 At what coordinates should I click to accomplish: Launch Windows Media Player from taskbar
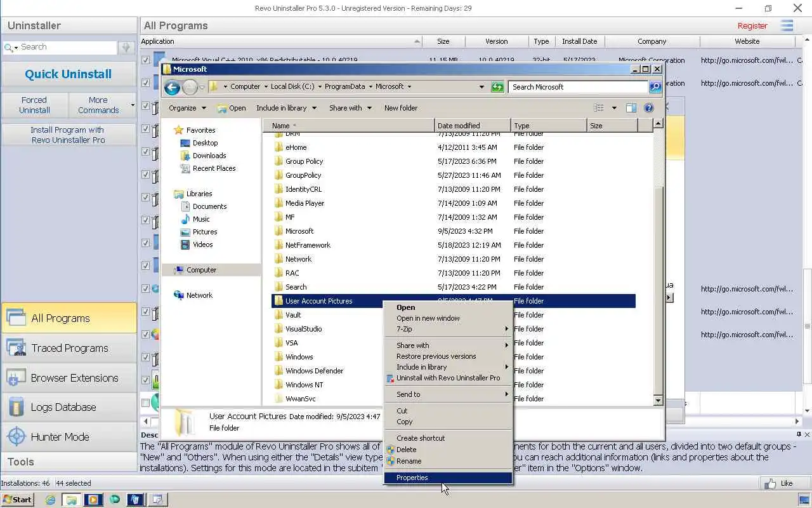point(93,500)
